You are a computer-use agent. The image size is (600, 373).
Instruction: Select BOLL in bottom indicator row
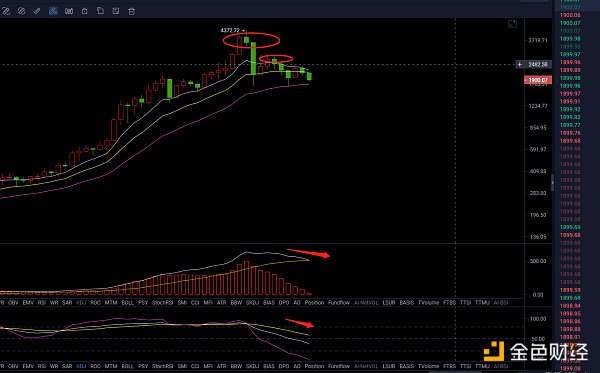click(x=127, y=366)
